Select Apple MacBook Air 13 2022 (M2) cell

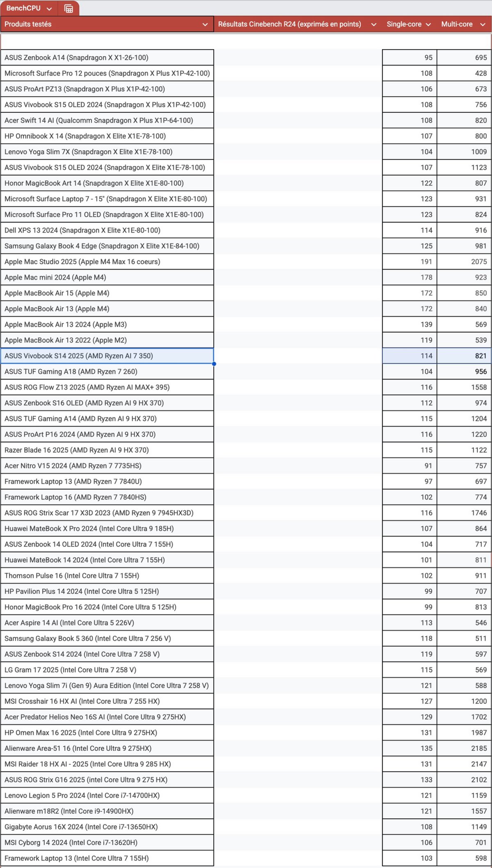pos(107,340)
